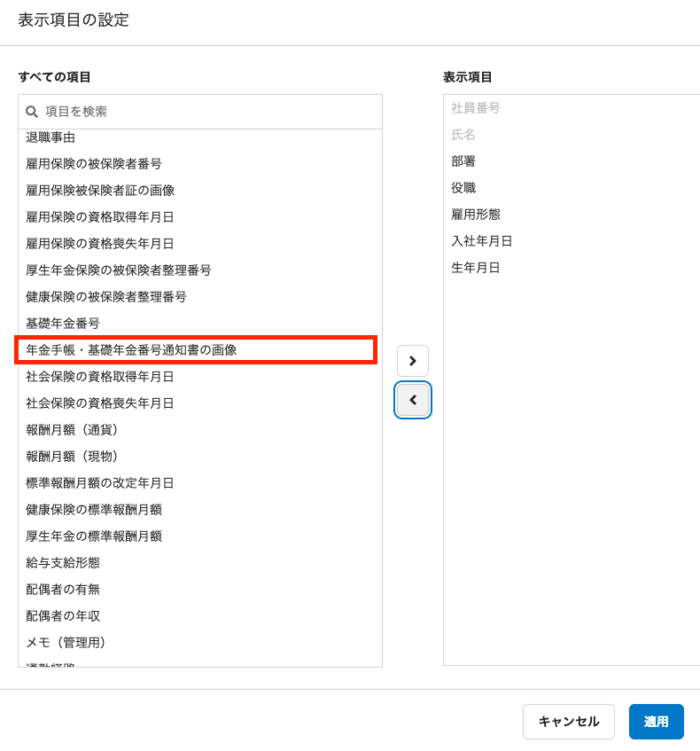Select 部署 in displayed items
Image resolution: width=700 pixels, height=751 pixels.
[x=572, y=161]
